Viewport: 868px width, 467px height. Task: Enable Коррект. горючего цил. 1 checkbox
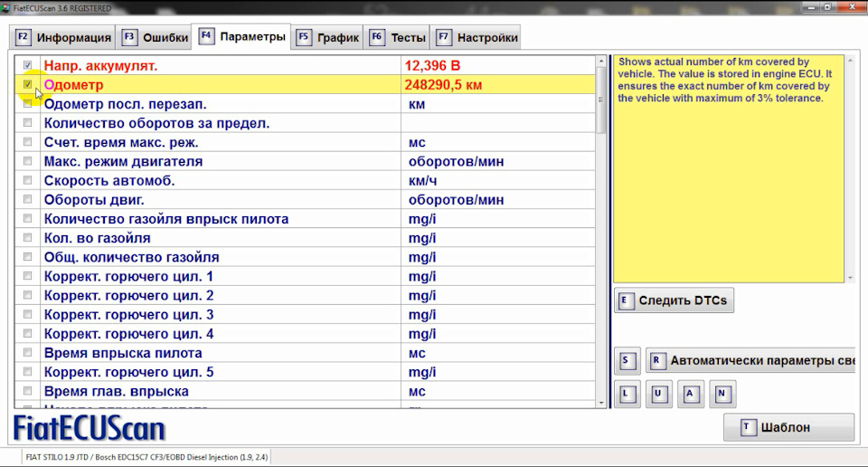[x=28, y=276]
